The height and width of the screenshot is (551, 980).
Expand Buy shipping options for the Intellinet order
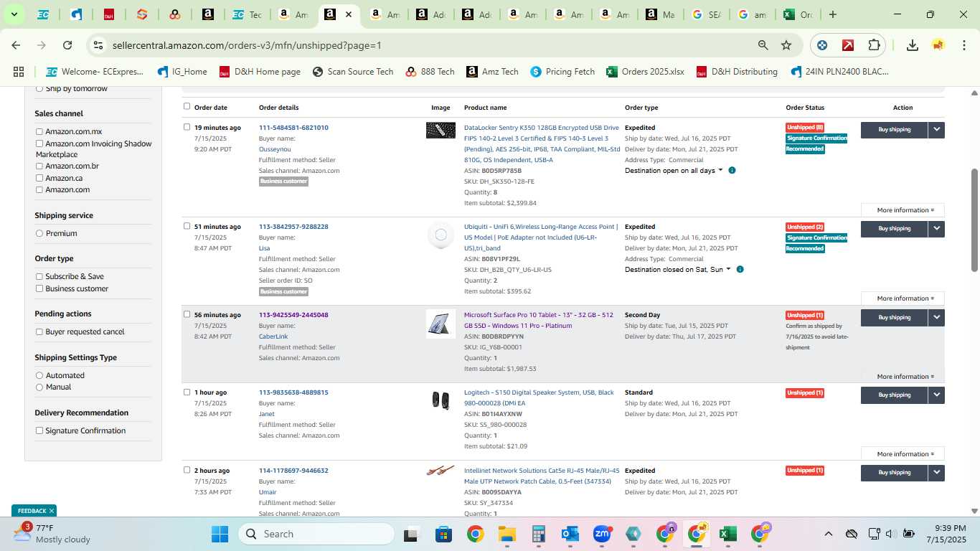click(936, 473)
